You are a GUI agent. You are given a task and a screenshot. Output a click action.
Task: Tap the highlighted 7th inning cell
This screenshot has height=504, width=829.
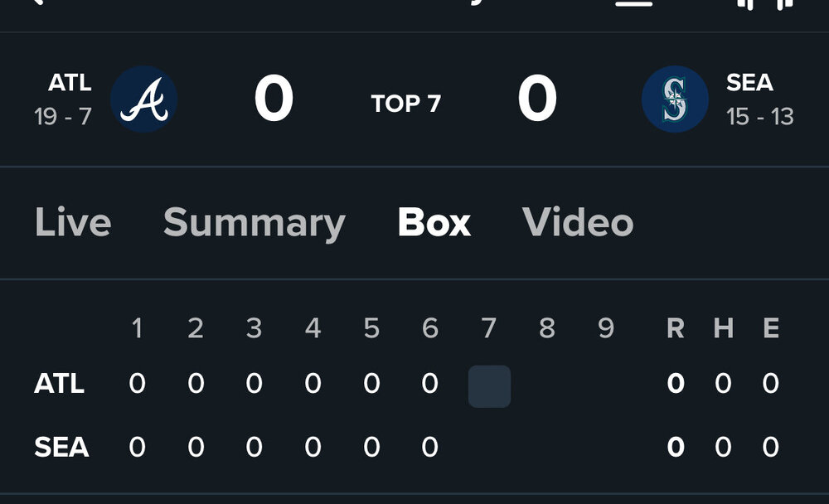coord(489,386)
